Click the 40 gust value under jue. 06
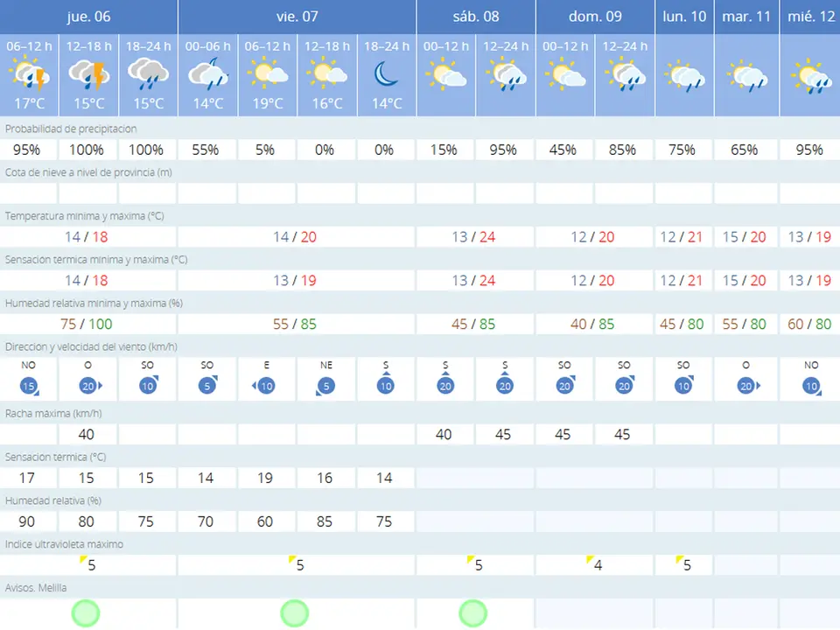This screenshot has height=630, width=840. 87,435
